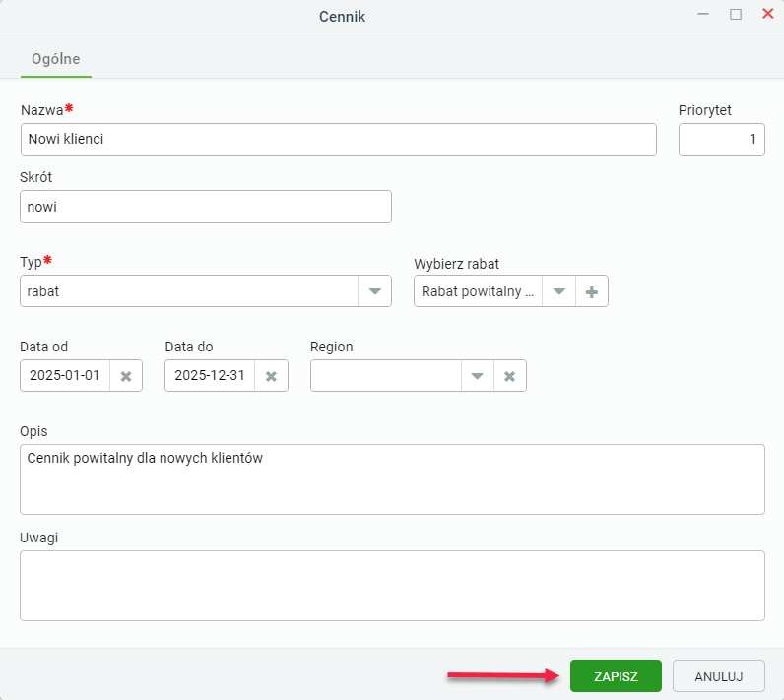Clear the Data do date
The height and width of the screenshot is (700, 784).
(x=271, y=376)
